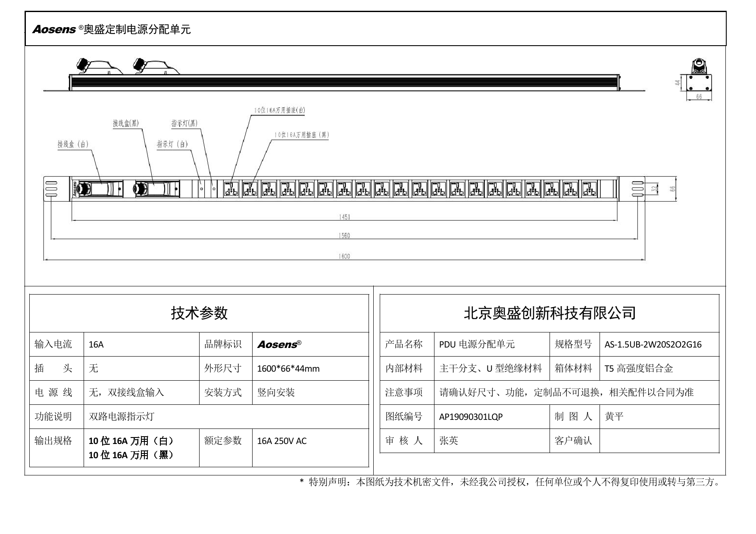Click the 接线盒(白) callout label
The image size is (756, 534).
(73, 144)
